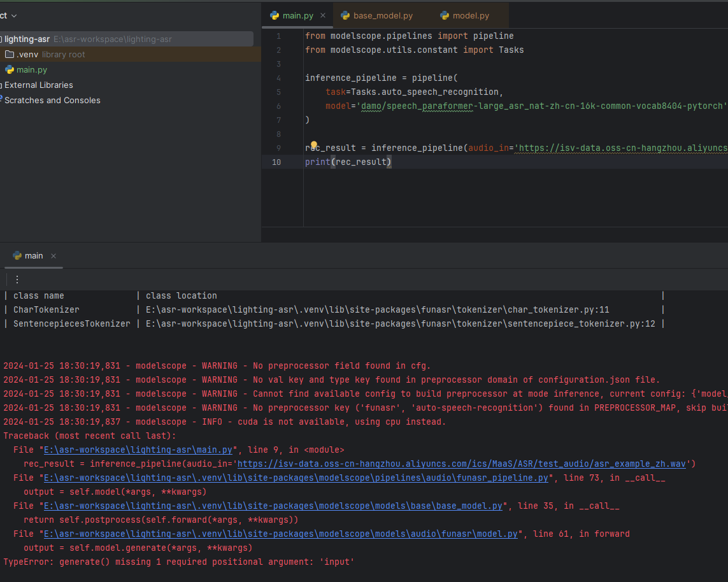Select External Libraries in project tree

coord(39,85)
